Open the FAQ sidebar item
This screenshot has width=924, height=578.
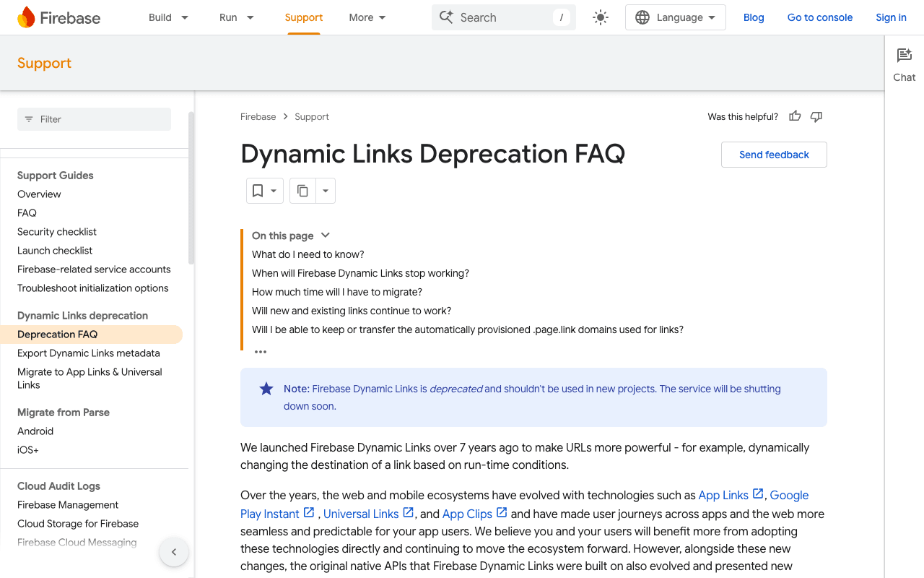(27, 213)
